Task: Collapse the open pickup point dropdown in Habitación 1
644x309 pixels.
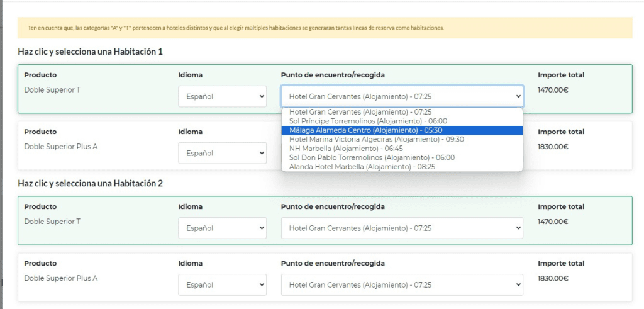Action: point(402,96)
